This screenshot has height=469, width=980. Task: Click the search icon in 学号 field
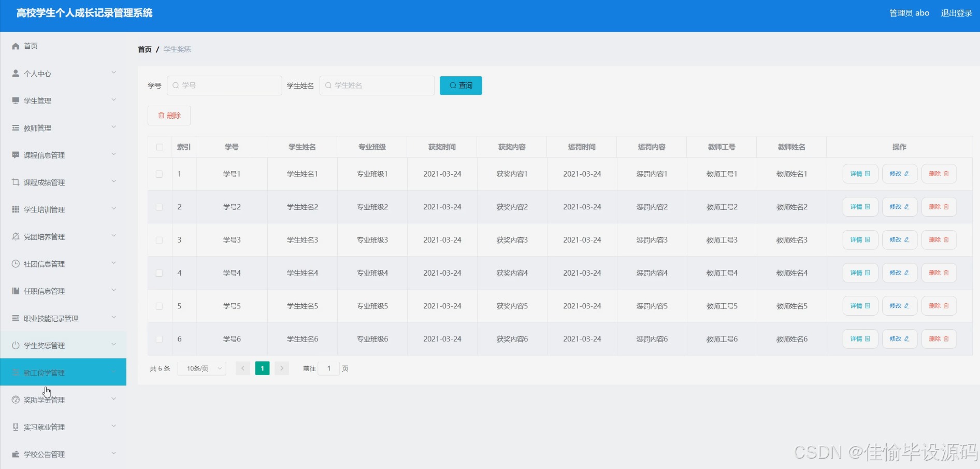(176, 86)
